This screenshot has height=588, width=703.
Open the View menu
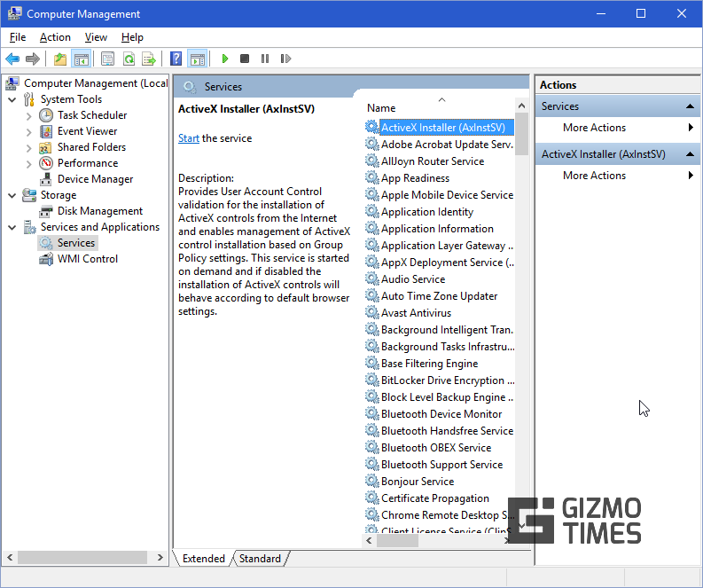[x=96, y=37]
